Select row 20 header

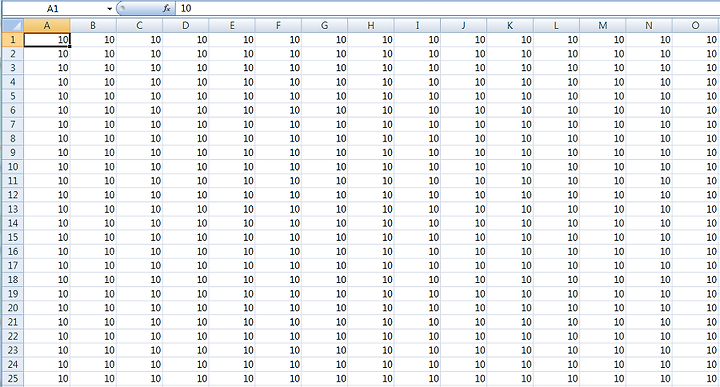[x=13, y=308]
